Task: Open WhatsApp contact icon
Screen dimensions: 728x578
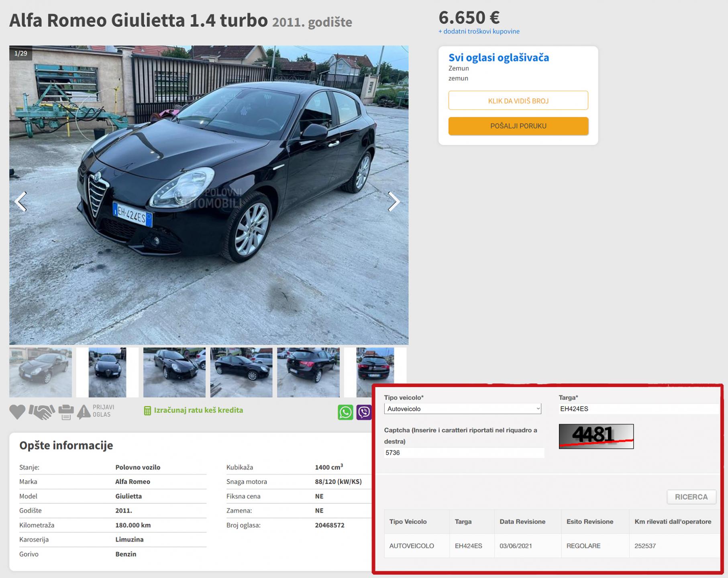Action: [345, 412]
